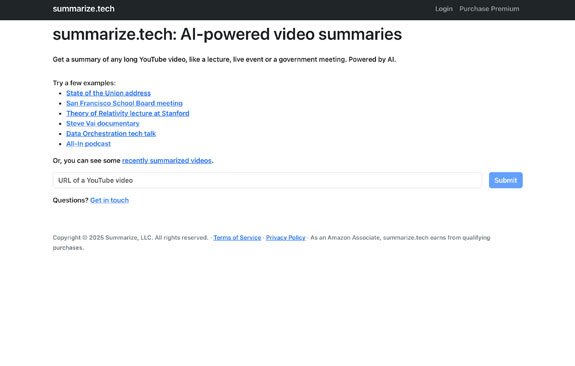
Task: Follow the Get in touch link
Action: (x=109, y=200)
